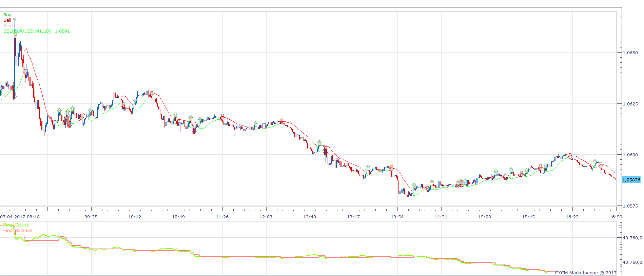
Task: Click the greyed-out Alerts legend label
Action: click(x=10, y=26)
